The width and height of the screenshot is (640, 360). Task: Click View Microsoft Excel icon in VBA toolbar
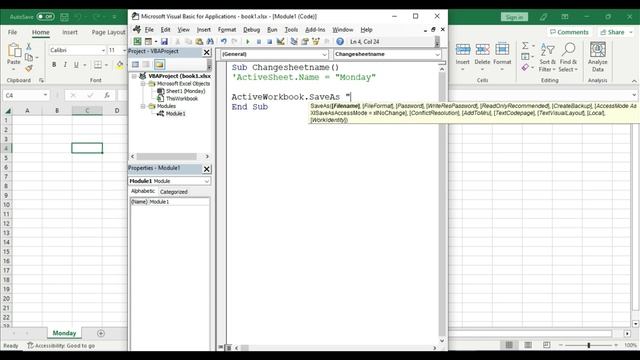pyautogui.click(x=138, y=42)
